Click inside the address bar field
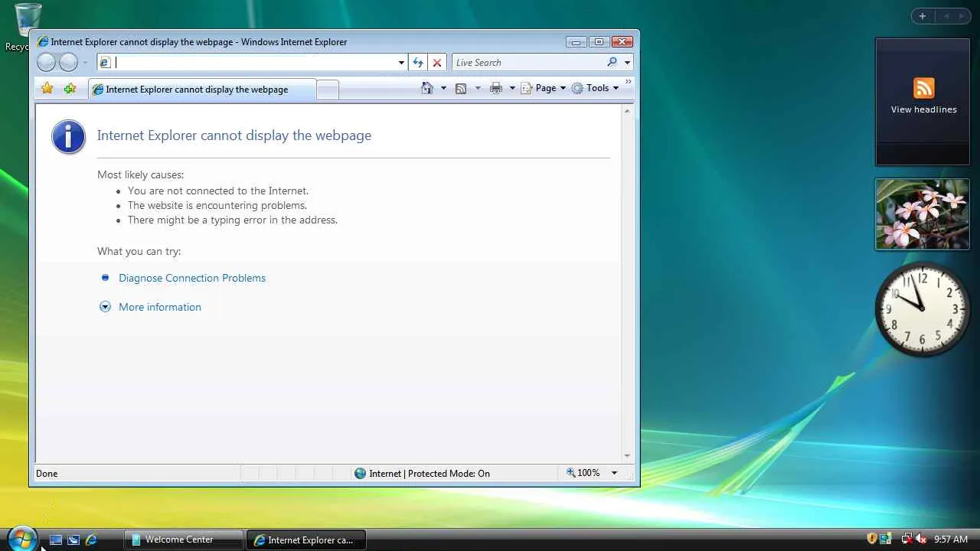 point(253,63)
